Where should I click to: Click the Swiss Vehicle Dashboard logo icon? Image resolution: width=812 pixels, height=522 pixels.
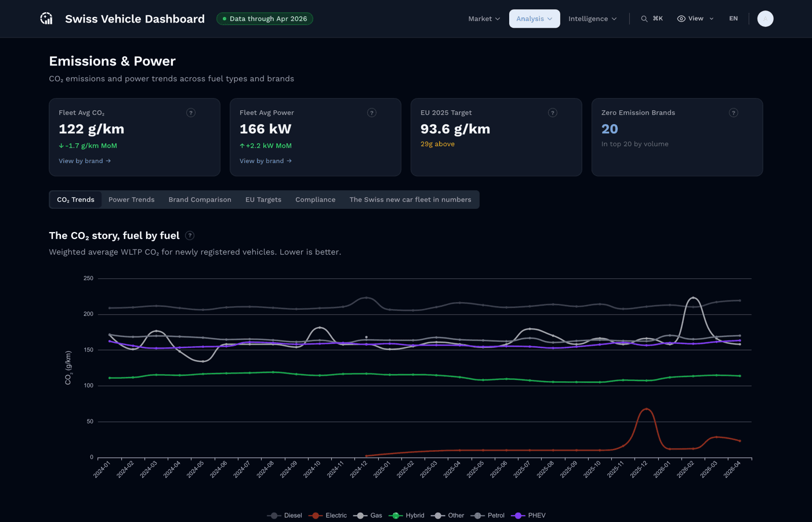pos(46,19)
